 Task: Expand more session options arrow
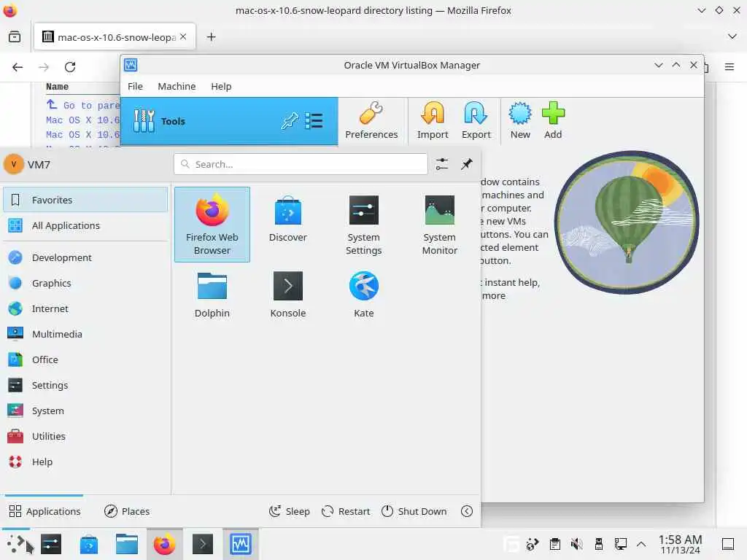point(466,511)
